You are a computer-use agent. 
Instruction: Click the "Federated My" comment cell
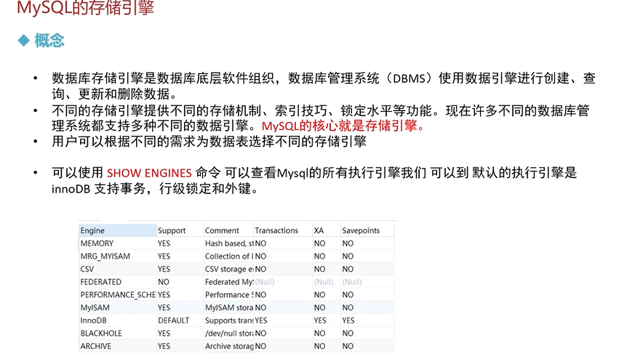pyautogui.click(x=228, y=282)
